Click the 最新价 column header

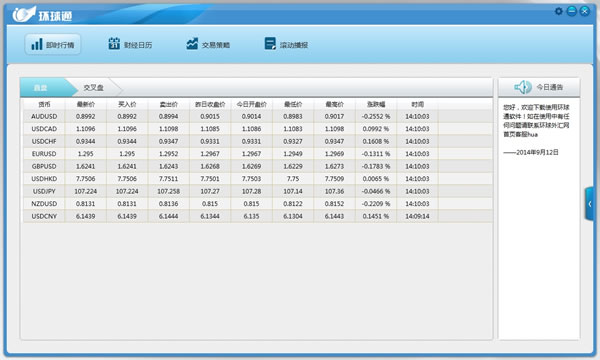pyautogui.click(x=86, y=104)
